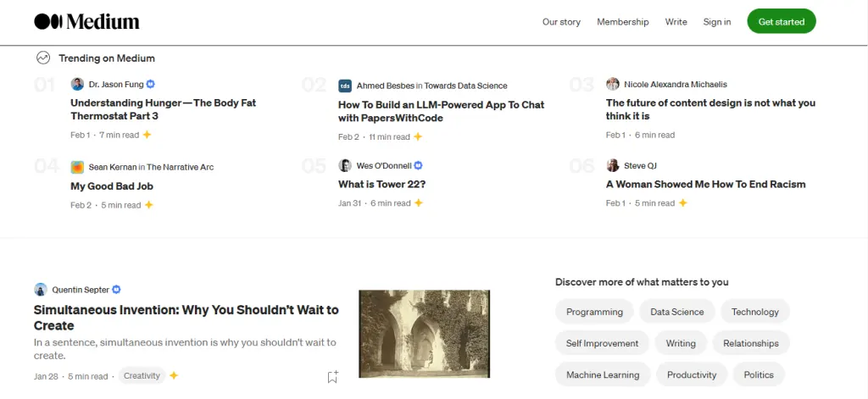Screen dimensions: 868x399
Task: Open Wes O'Donnell's avatar picture
Action: [345, 165]
